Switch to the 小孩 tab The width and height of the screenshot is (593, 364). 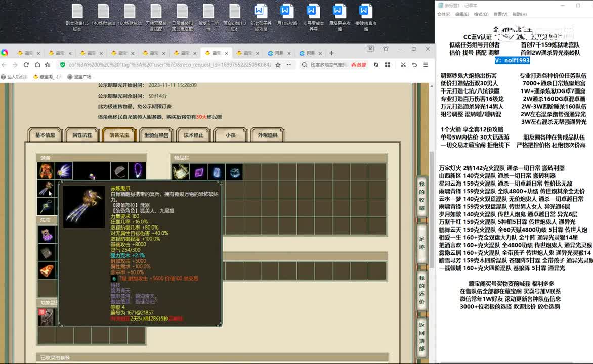(x=230, y=135)
